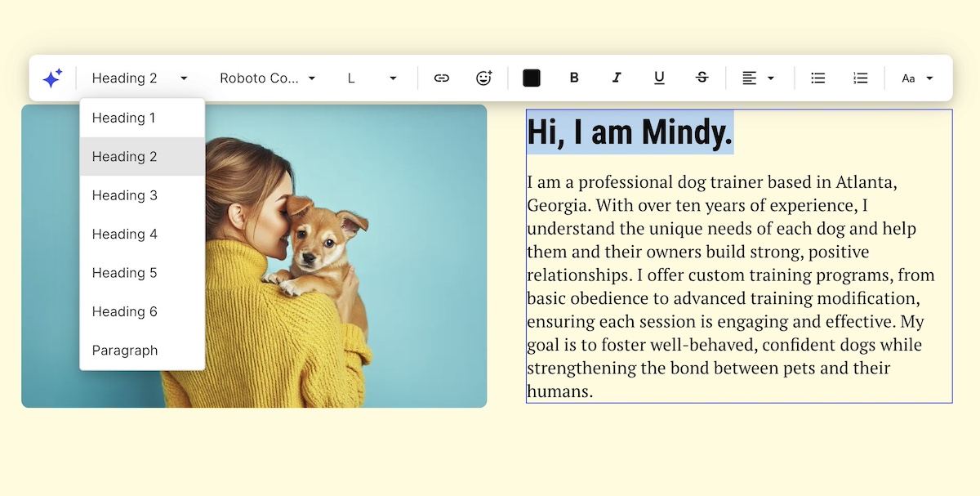Toggle underline formatting
Screen dimensions: 980x496
click(x=659, y=78)
